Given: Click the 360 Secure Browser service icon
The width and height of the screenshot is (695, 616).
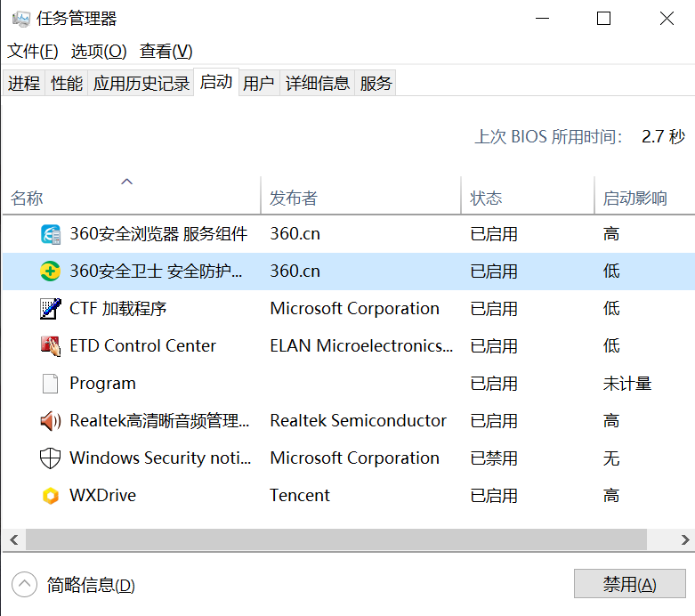Looking at the screenshot, I should click(x=52, y=234).
